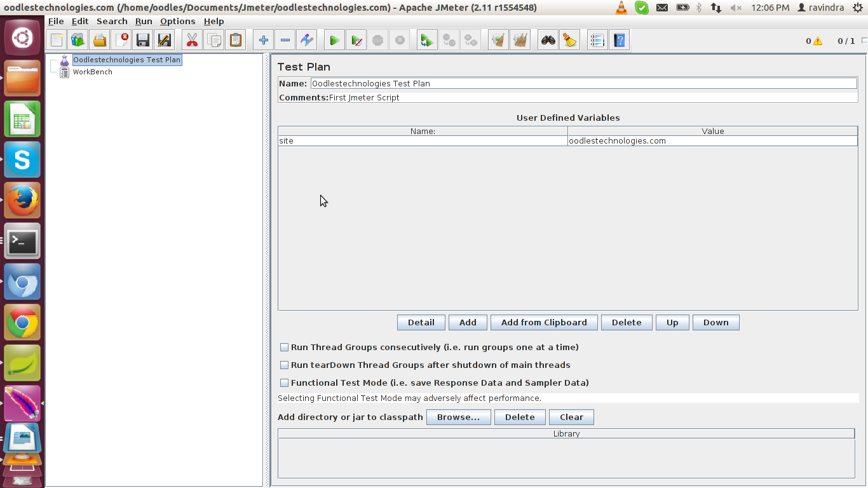Start the test with green play icon
The width and height of the screenshot is (868, 488).
[334, 41]
